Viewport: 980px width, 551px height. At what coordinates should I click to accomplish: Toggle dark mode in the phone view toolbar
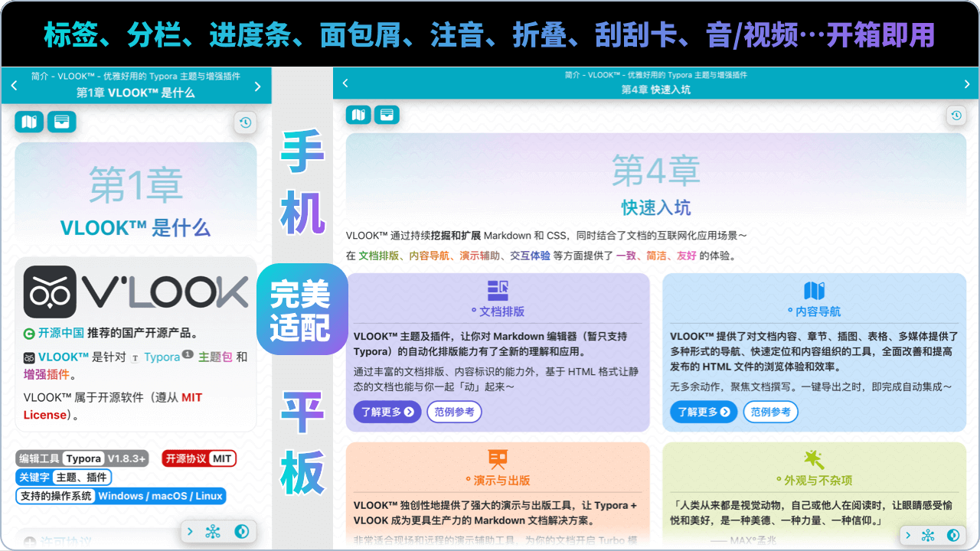[x=241, y=532]
